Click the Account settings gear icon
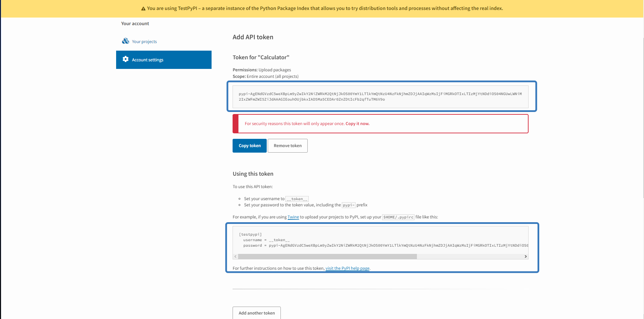The image size is (644, 319). 125,59
